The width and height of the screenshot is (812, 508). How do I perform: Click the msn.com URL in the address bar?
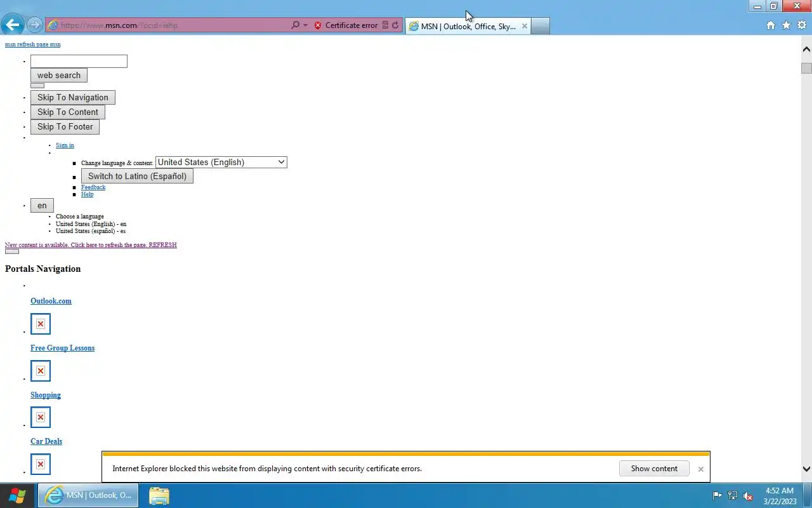(119, 25)
